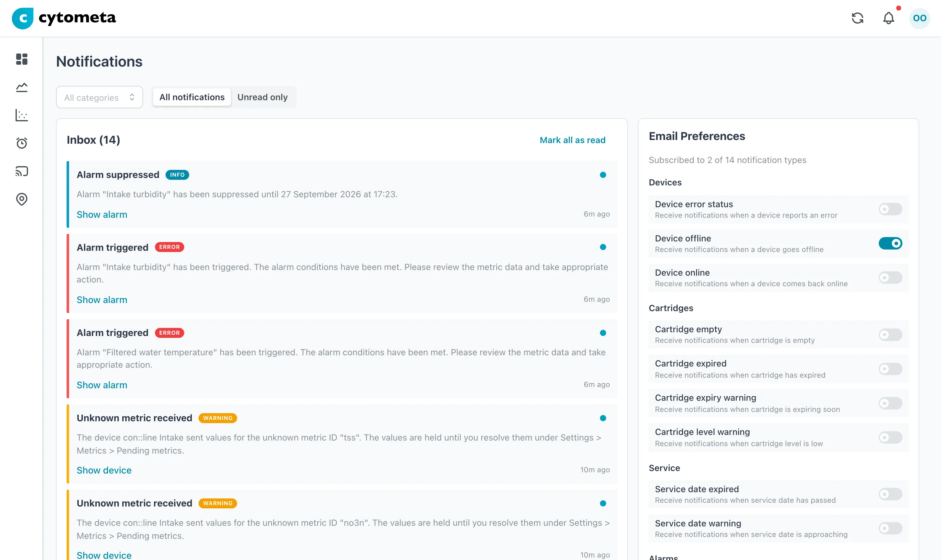Click Show alarm under Alarm suppressed

[102, 214]
